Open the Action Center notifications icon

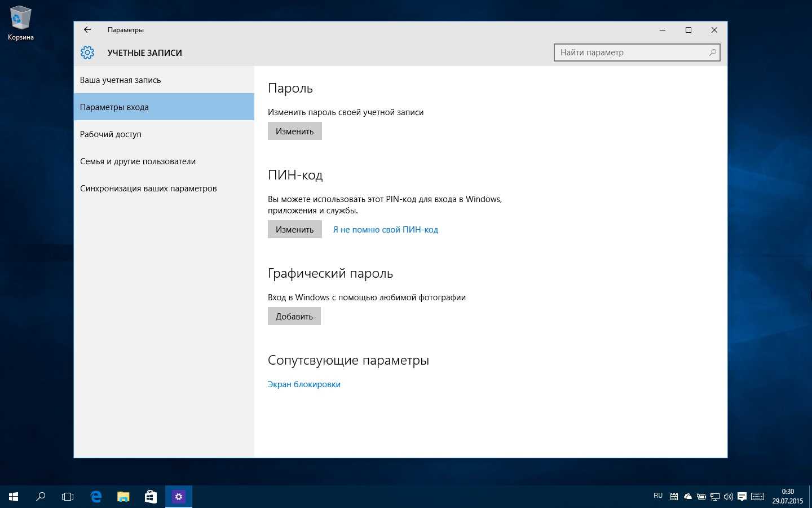pyautogui.click(x=742, y=497)
